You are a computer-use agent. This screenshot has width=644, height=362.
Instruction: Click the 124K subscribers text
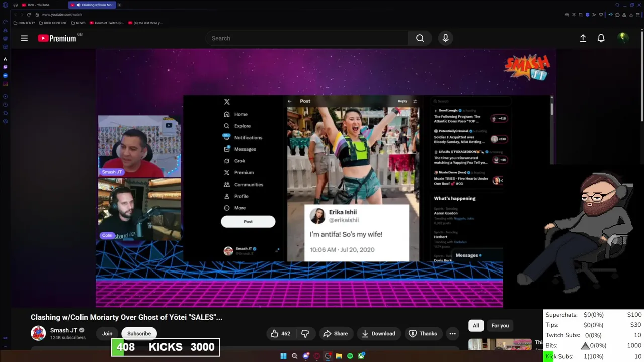pyautogui.click(x=67, y=338)
